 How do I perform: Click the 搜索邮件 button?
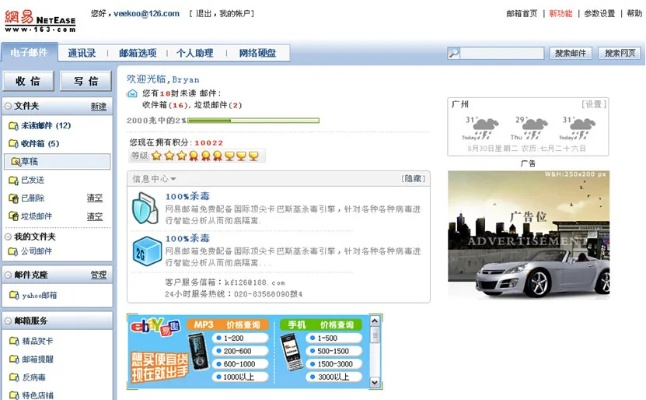[570, 53]
